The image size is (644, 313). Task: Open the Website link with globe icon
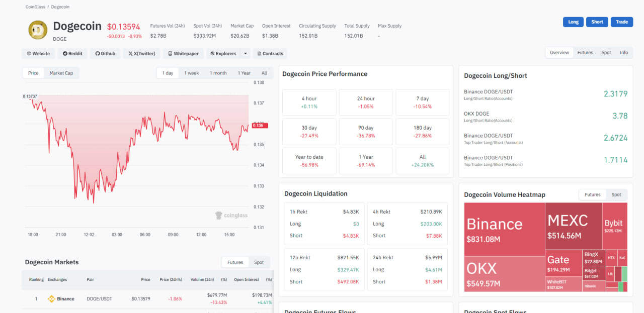coord(38,54)
